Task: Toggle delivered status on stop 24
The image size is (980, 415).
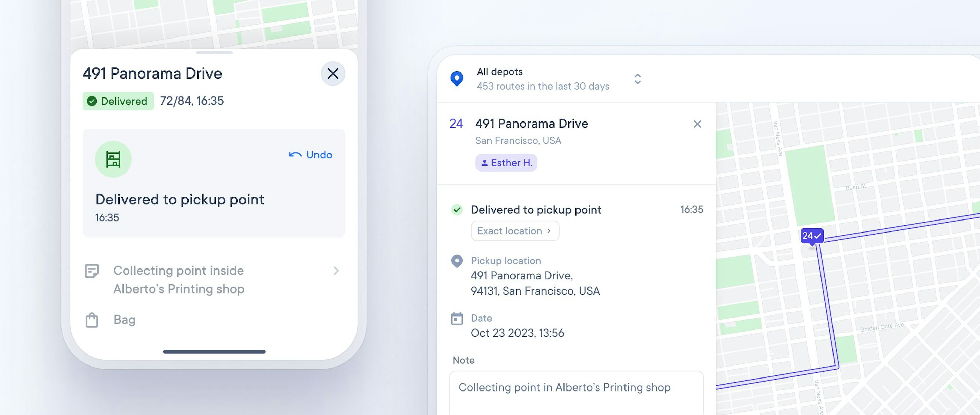Action: point(457,209)
